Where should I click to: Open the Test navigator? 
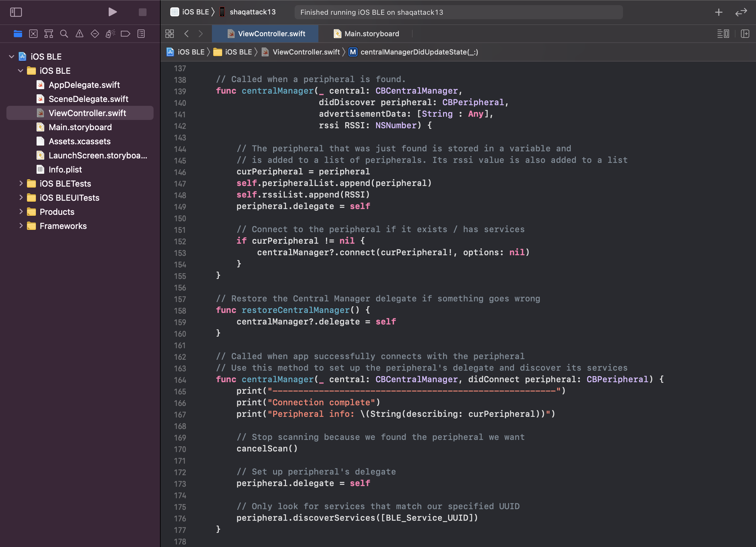point(95,34)
